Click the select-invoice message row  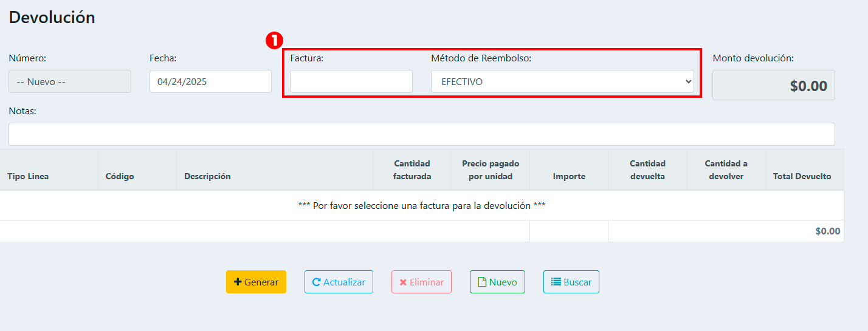421,206
